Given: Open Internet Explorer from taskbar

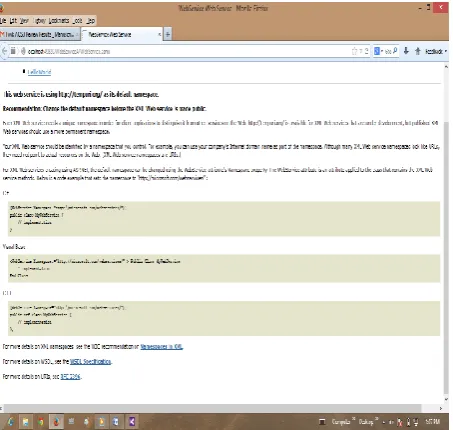Looking at the screenshot, I should [11, 422].
